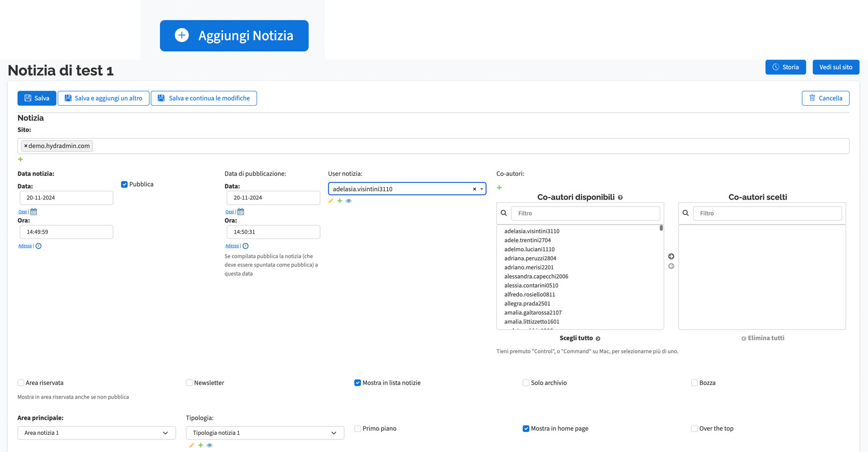Enable the Solo archivio checkbox
The width and height of the screenshot is (868, 452).
[526, 383]
